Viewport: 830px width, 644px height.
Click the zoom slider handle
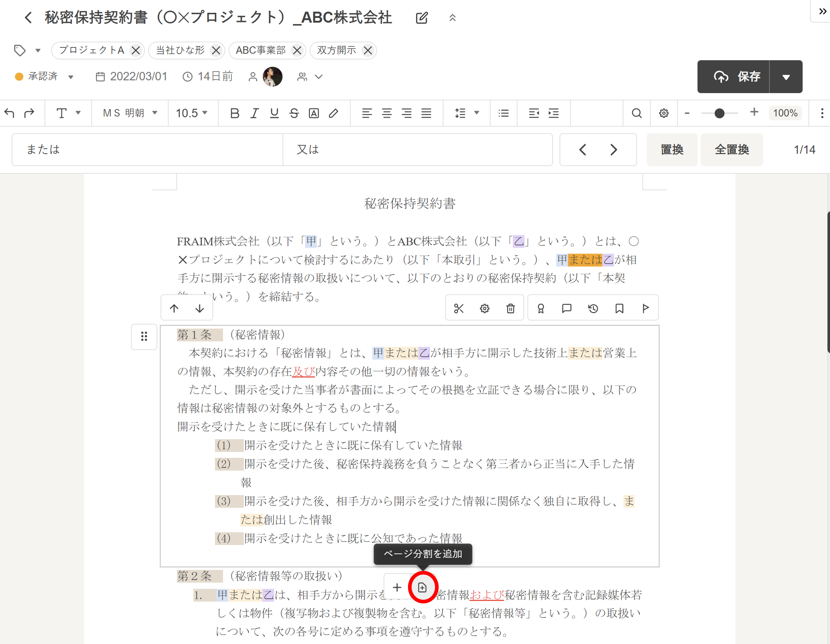coord(719,113)
